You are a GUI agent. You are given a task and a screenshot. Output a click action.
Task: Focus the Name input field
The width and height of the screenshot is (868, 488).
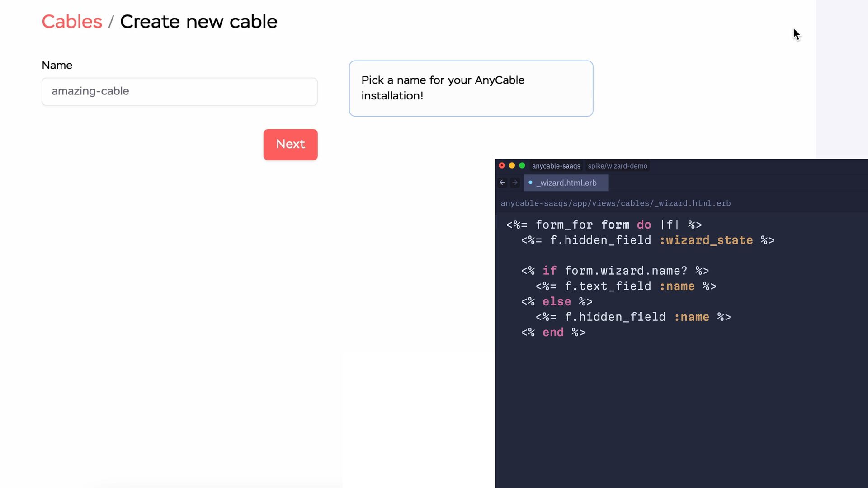tap(179, 92)
